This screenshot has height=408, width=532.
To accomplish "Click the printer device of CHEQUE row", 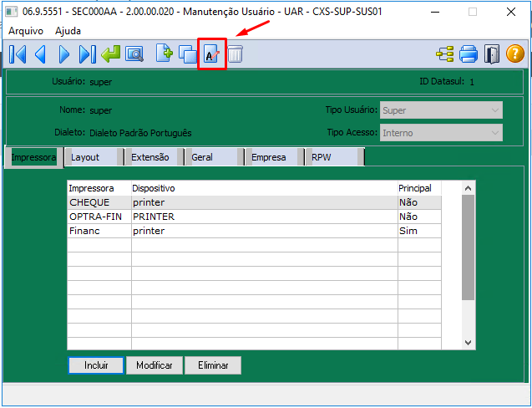I will pyautogui.click(x=149, y=202).
